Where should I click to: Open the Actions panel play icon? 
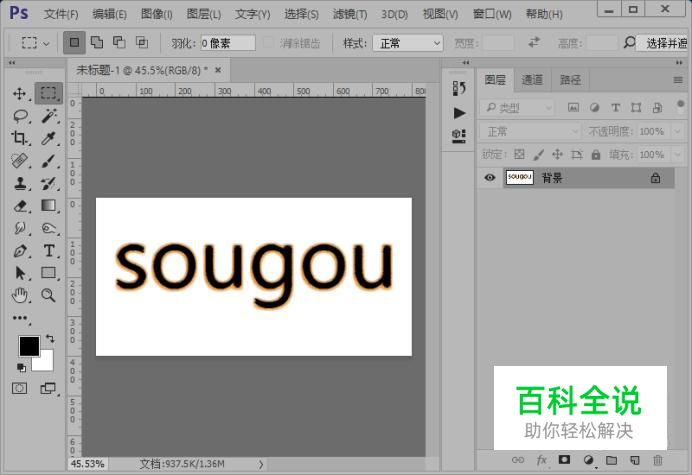pos(459,113)
